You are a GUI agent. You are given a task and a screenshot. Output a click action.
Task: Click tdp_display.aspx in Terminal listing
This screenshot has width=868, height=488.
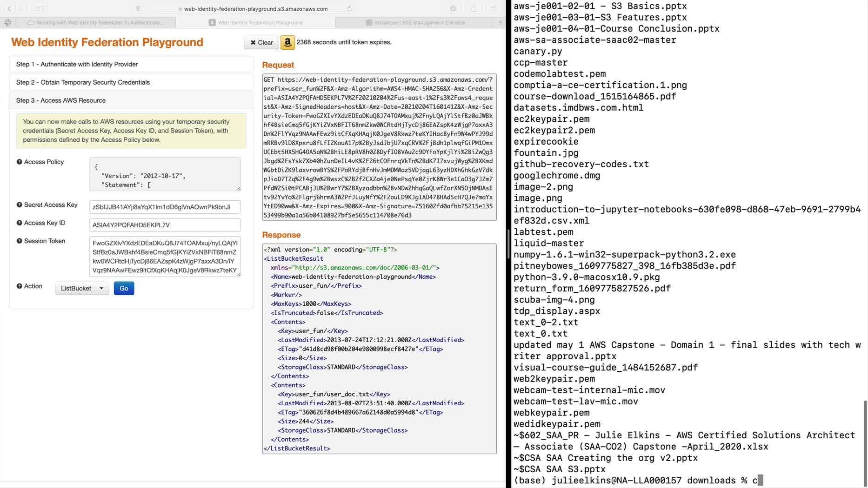[x=557, y=311]
